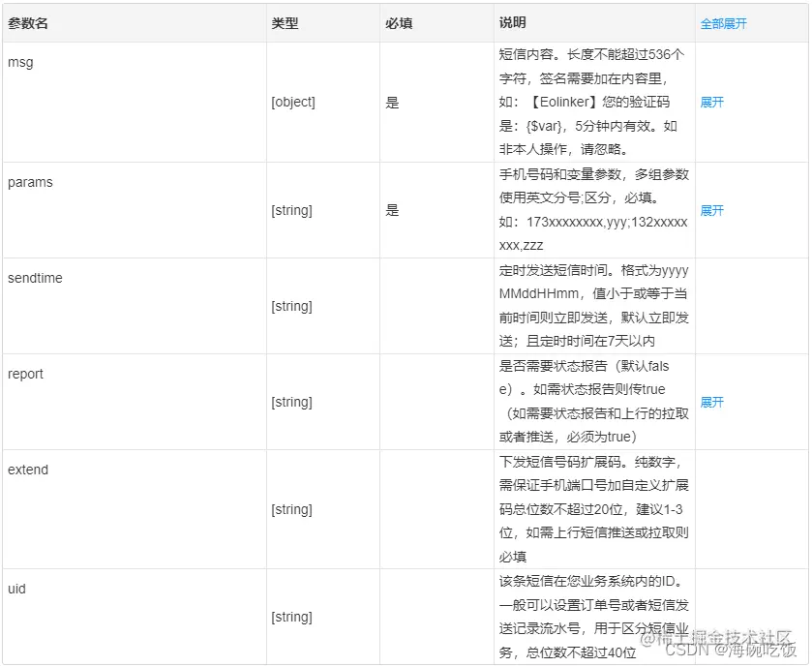Screen dimensions: 812x667
Task: Click 是 required value in params row
Action: [x=392, y=210]
